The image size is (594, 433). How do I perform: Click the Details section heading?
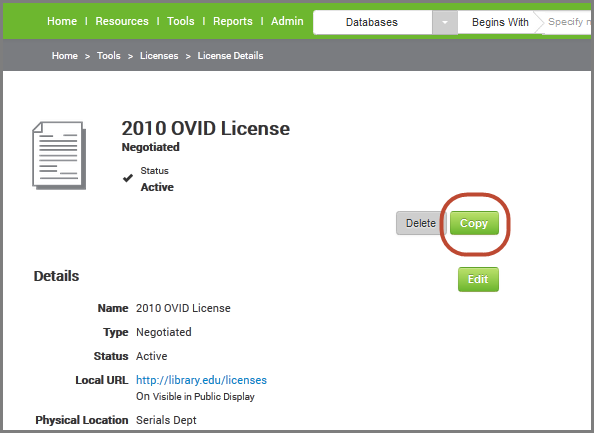click(56, 276)
